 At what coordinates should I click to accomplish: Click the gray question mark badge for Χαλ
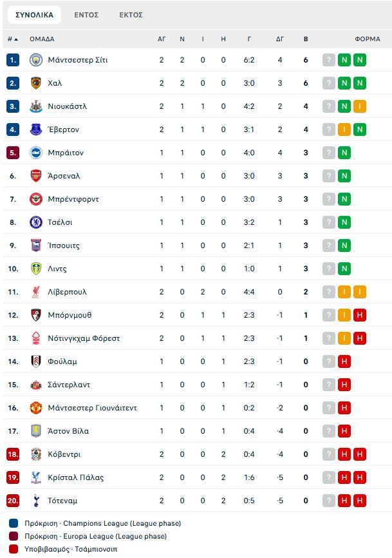coord(329,83)
